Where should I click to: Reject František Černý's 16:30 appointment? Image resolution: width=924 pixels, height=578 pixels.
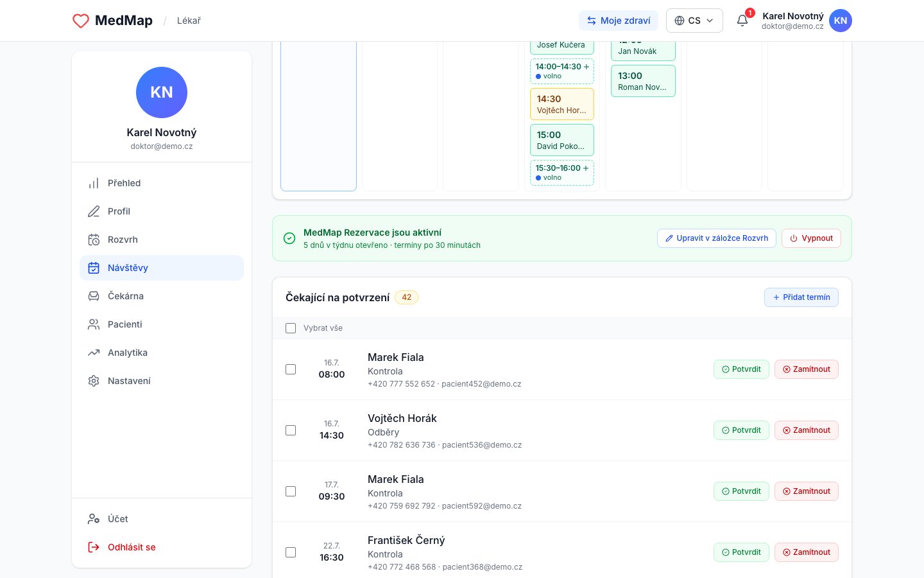[807, 552]
